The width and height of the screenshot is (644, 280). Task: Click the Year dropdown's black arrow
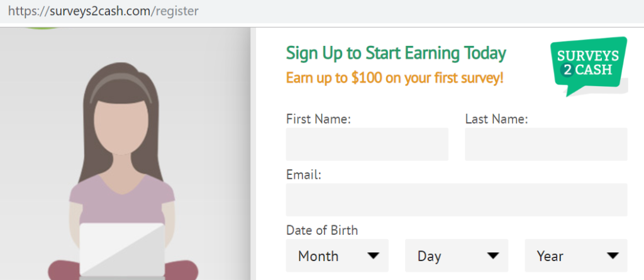click(x=613, y=255)
